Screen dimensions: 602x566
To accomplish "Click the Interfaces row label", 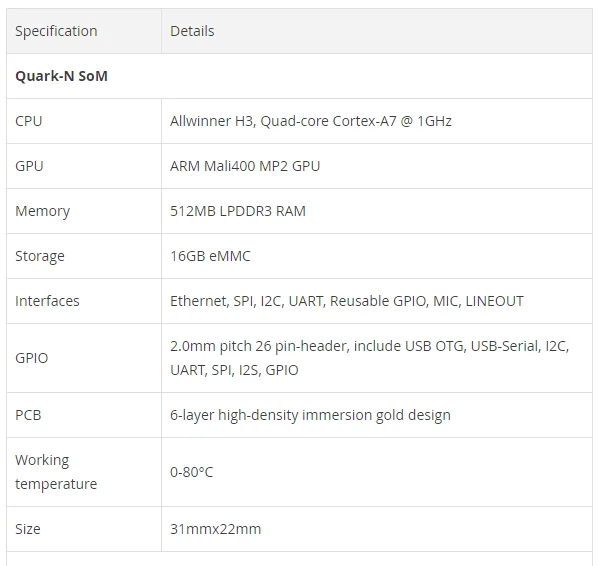I will coord(47,301).
